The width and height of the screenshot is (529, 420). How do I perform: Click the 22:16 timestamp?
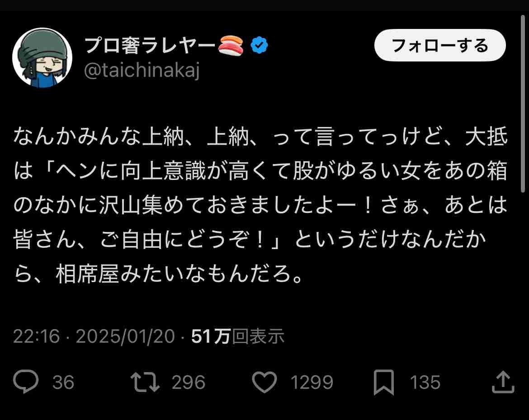pos(37,336)
